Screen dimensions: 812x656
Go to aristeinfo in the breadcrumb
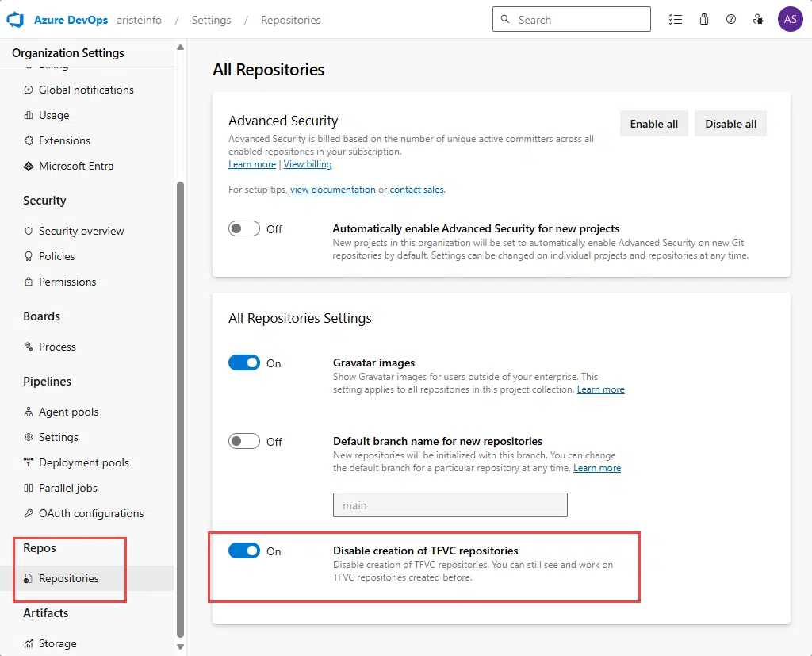click(x=139, y=20)
